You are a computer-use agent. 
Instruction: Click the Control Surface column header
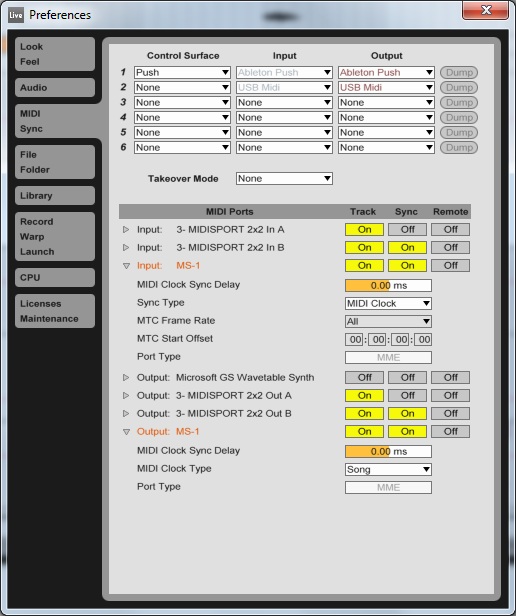[x=183, y=56]
